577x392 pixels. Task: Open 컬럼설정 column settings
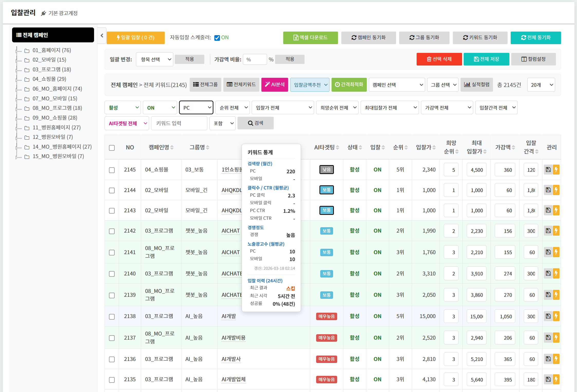tap(533, 59)
